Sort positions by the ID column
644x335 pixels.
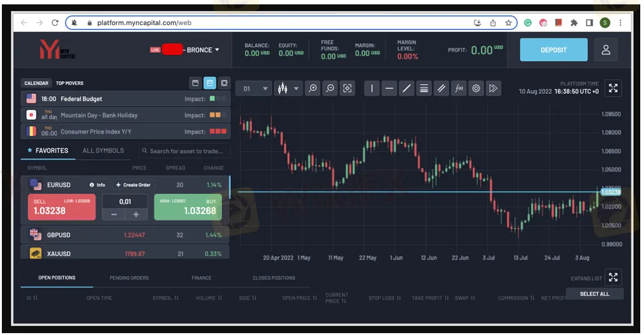[x=32, y=298]
